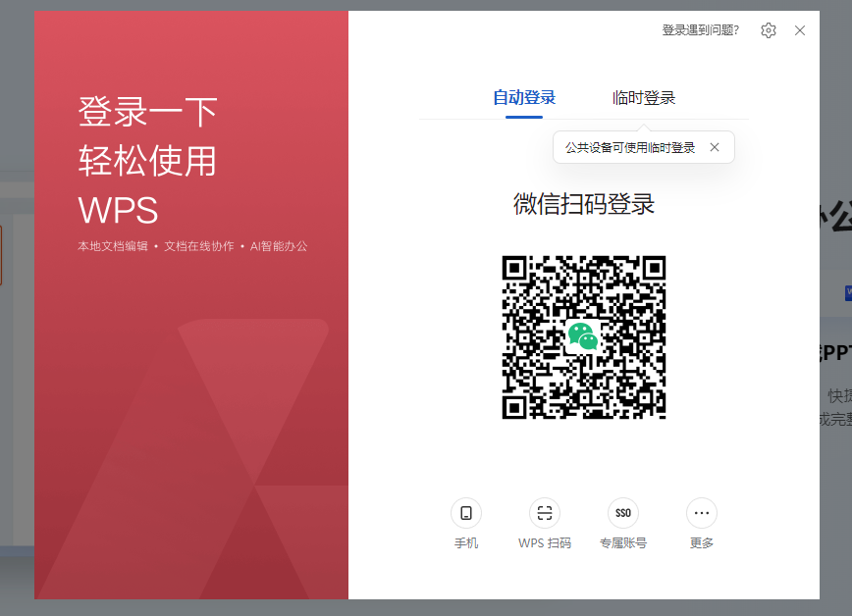Choose the SSO 专属账号 login icon

622,512
